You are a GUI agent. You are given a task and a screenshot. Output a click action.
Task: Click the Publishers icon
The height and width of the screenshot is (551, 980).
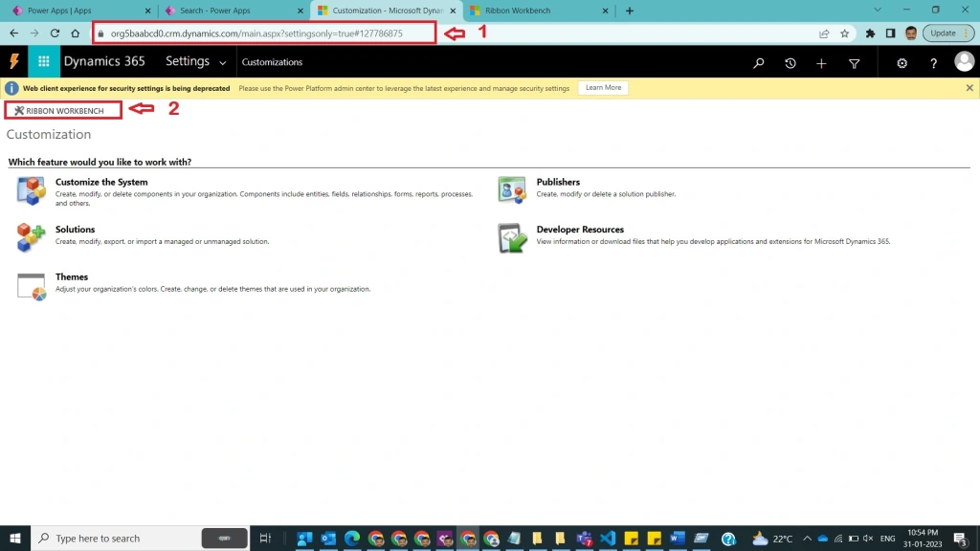point(512,190)
